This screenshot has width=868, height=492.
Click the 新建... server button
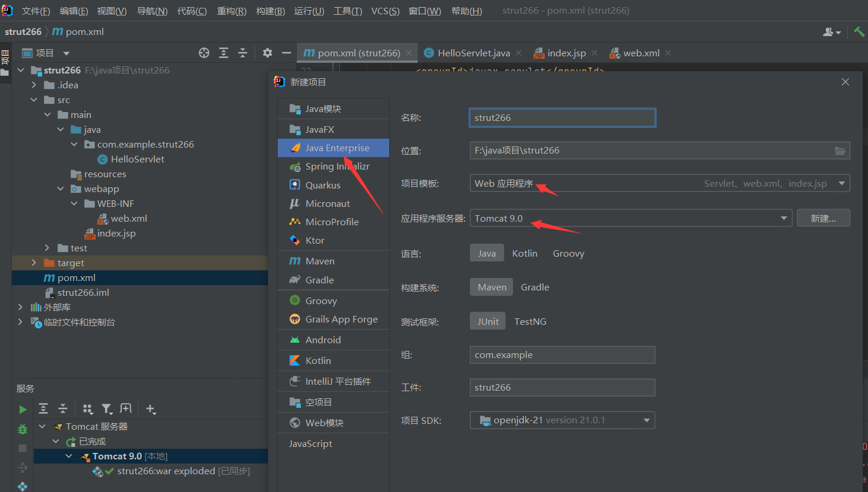coord(824,218)
